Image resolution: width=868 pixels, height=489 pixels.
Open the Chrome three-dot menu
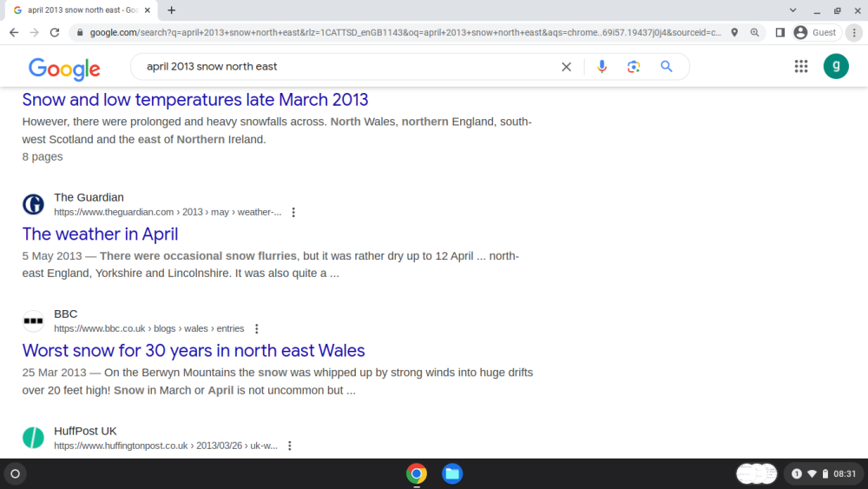(x=854, y=33)
